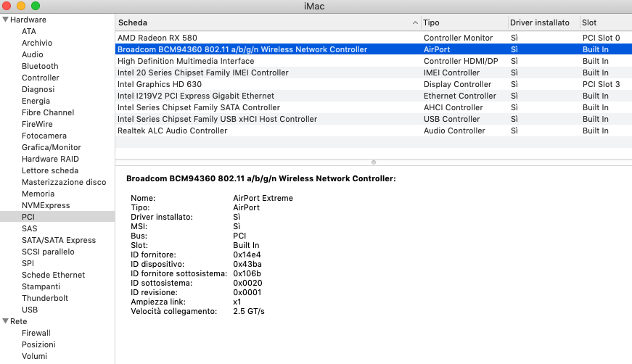Close the iMac window
The width and height of the screenshot is (632, 364).
click(7, 6)
